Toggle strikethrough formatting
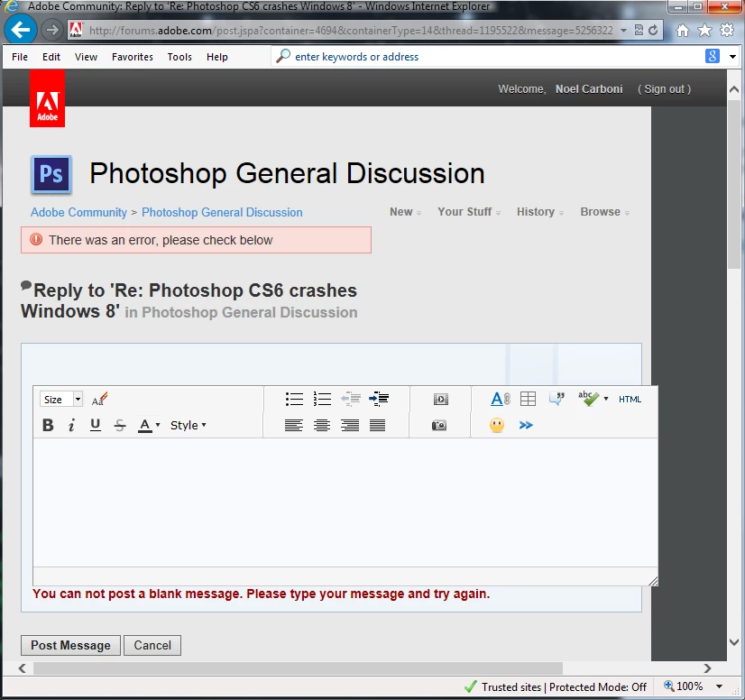Image resolution: width=745 pixels, height=700 pixels. (120, 425)
